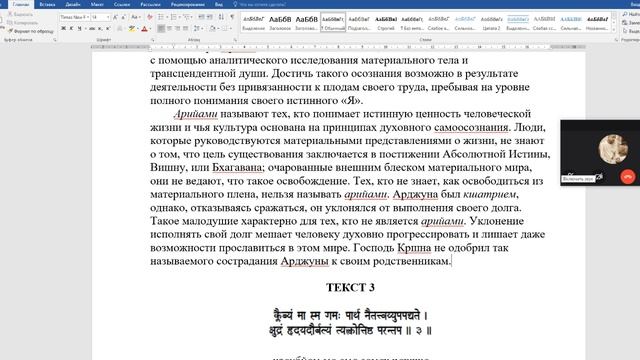
Task: Switch to the Рассылки ribbon tab
Action: [x=150, y=4]
